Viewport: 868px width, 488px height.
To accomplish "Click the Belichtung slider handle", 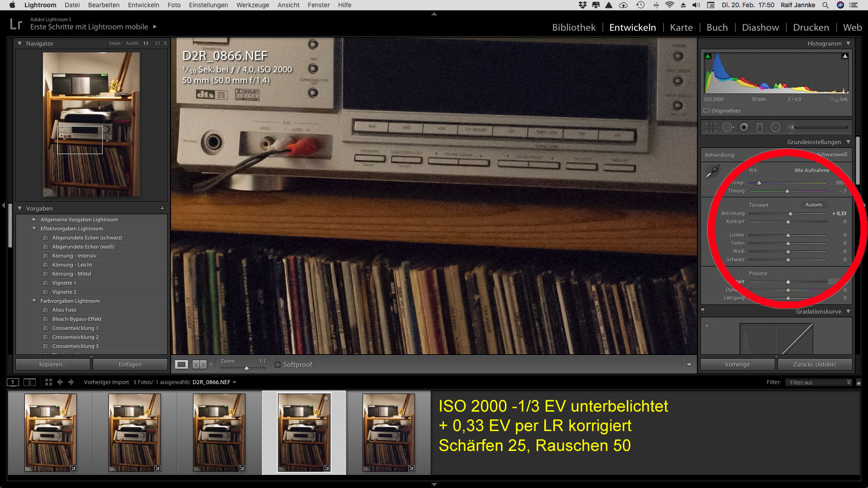I will pos(790,214).
